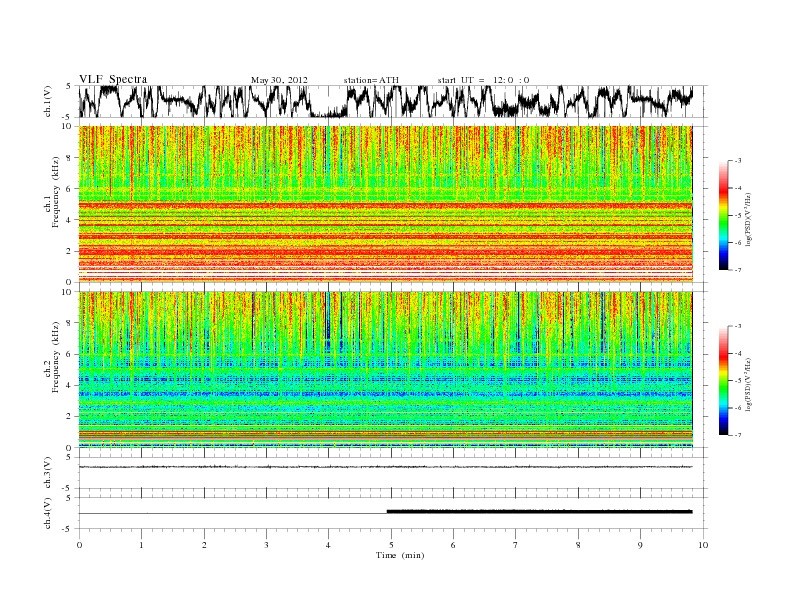This screenshot has width=792, height=612.
Task: Click the ch.2 spectrogram color scale bar
Action: [723, 380]
